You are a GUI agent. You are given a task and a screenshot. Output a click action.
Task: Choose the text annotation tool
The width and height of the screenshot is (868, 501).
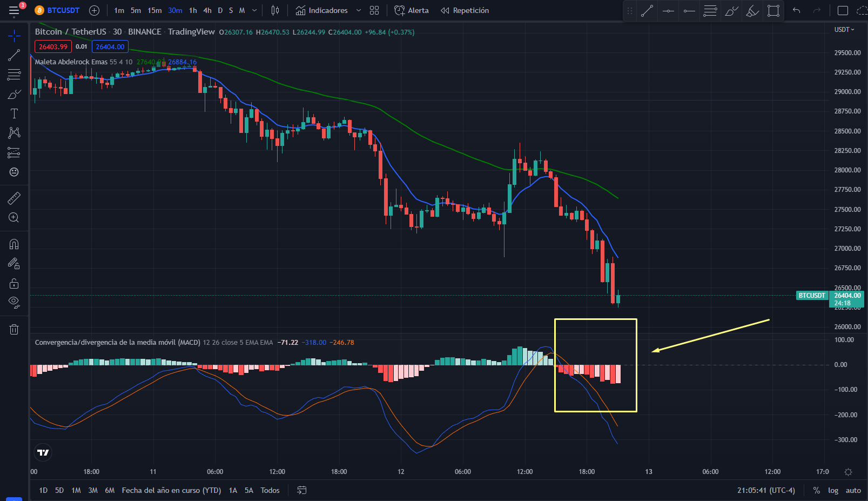(14, 113)
